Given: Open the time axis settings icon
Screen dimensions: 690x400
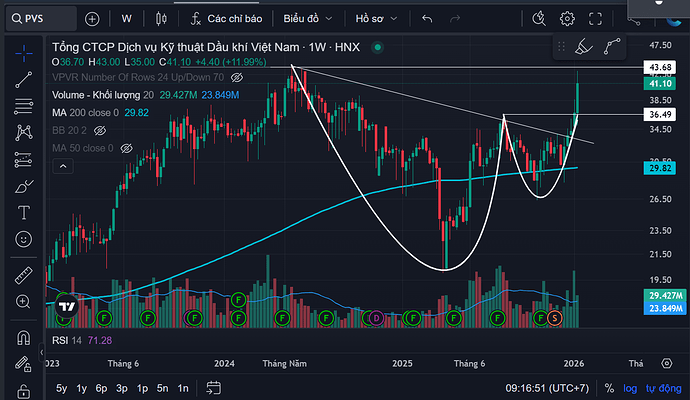Looking at the screenshot, I should click(x=667, y=363).
